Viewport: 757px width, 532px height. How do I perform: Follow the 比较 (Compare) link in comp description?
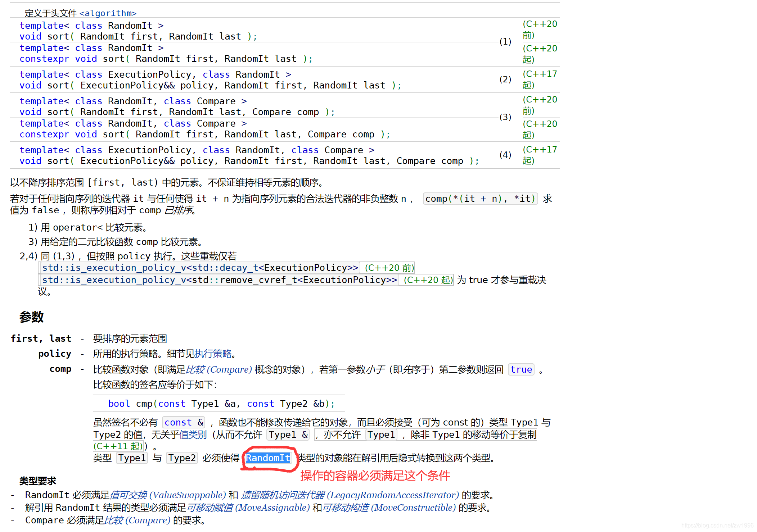[218, 369]
